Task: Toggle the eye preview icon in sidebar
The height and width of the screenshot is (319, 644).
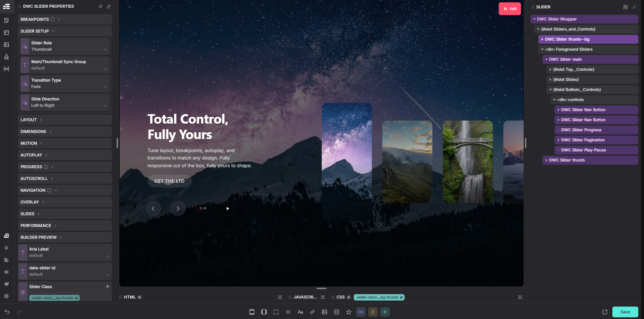Action: point(6,272)
